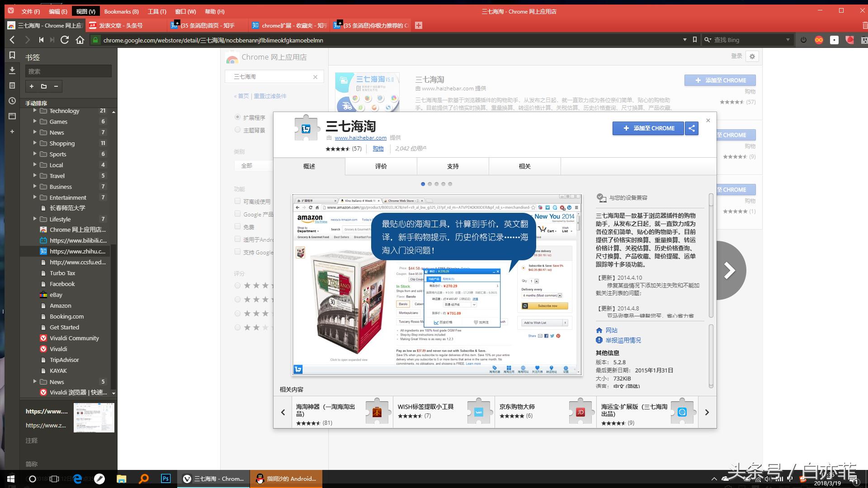
Task: Open the 视图 menu in the menu bar
Action: point(85,11)
